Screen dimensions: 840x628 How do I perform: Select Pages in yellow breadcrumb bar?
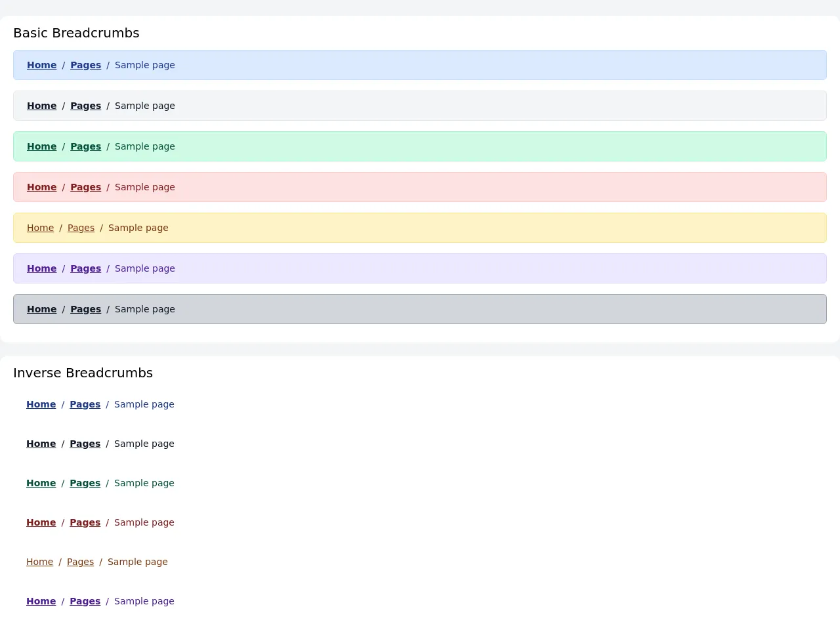tap(81, 228)
